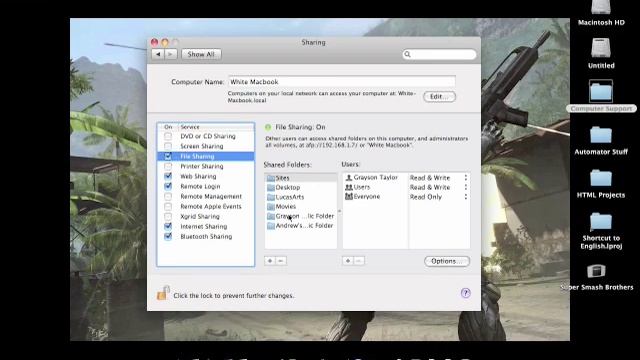Click the Computer Name text field
Image resolution: width=640 pixels, height=360 pixels.
(342, 82)
